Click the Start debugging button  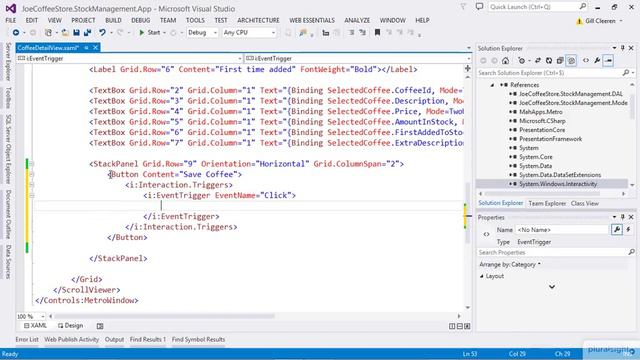149,33
